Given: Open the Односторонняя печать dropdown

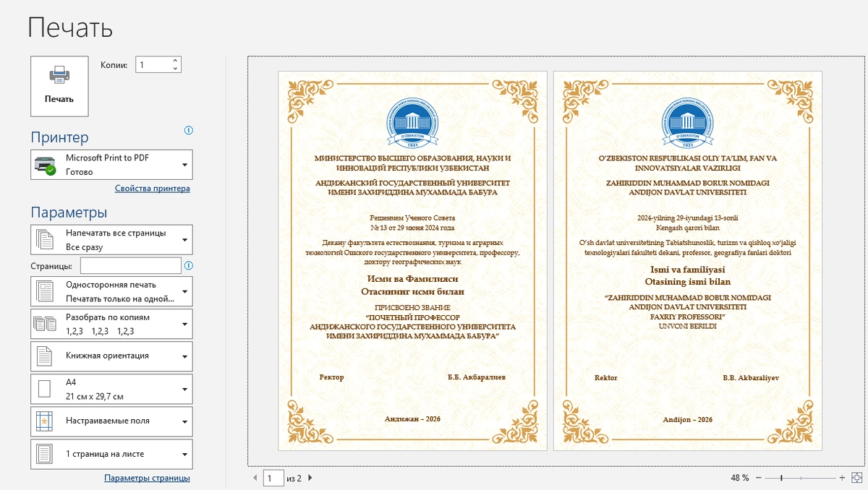Looking at the screenshot, I should tap(111, 291).
